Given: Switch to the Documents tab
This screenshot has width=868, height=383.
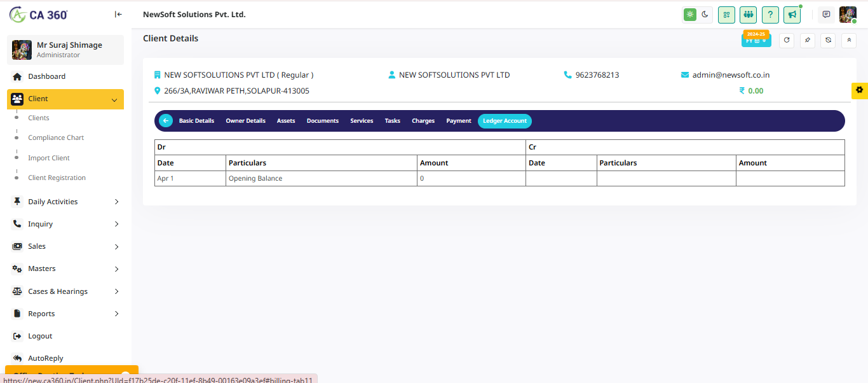Looking at the screenshot, I should [x=323, y=121].
